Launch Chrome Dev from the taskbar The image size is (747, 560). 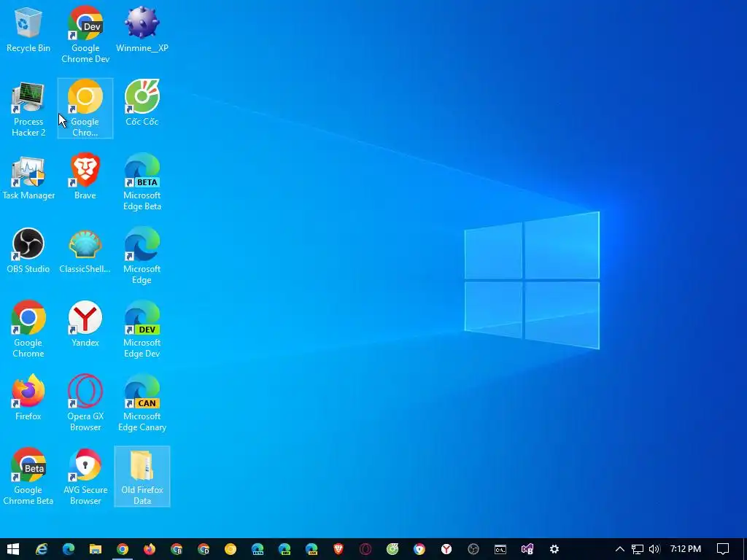[204, 549]
